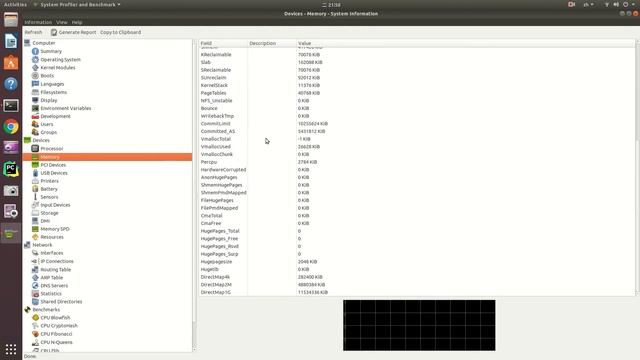The width and height of the screenshot is (640, 360).
Task: Open the Help menu
Action: pyautogui.click(x=77, y=22)
